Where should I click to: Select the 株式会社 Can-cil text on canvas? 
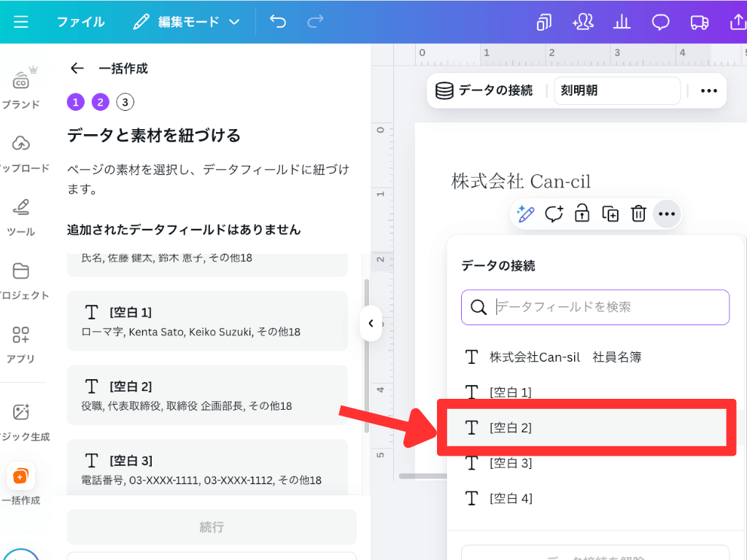point(521,182)
